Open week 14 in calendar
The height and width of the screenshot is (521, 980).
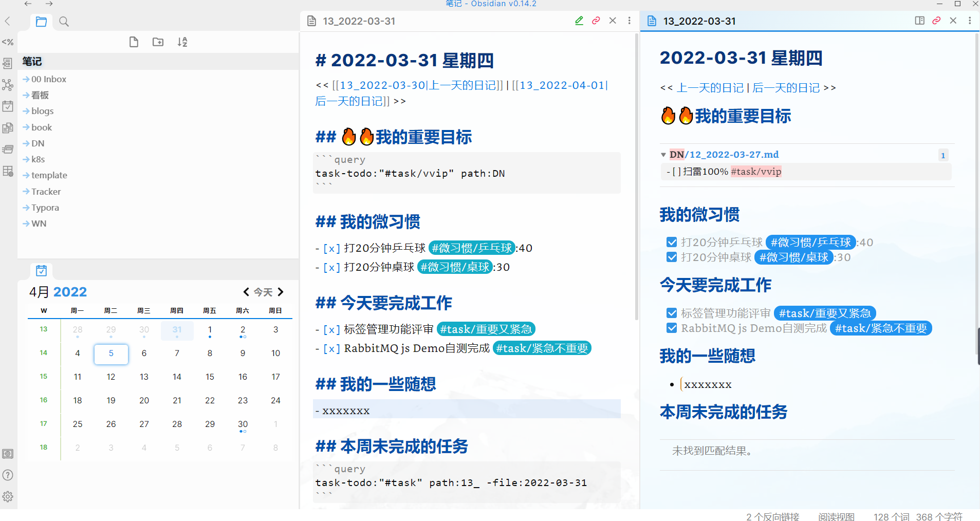[x=44, y=353]
